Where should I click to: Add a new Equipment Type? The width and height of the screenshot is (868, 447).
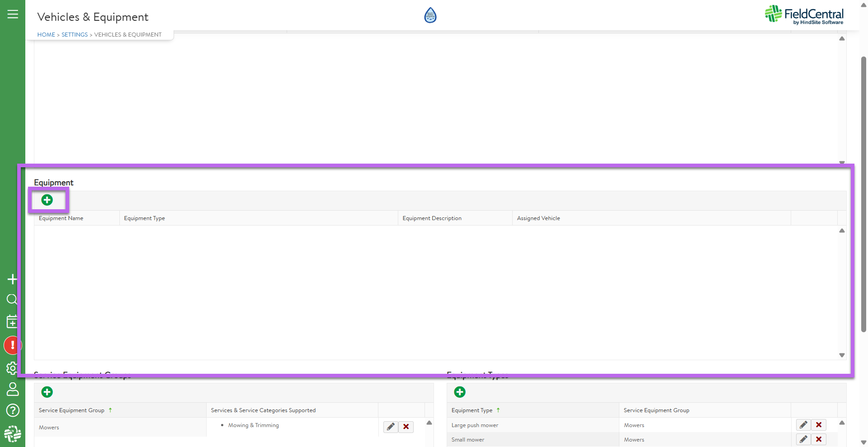[x=460, y=392]
